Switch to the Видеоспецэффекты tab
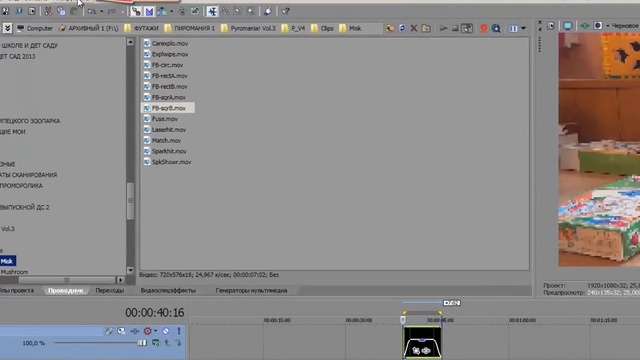This screenshot has width=640, height=360. pyautogui.click(x=168, y=291)
